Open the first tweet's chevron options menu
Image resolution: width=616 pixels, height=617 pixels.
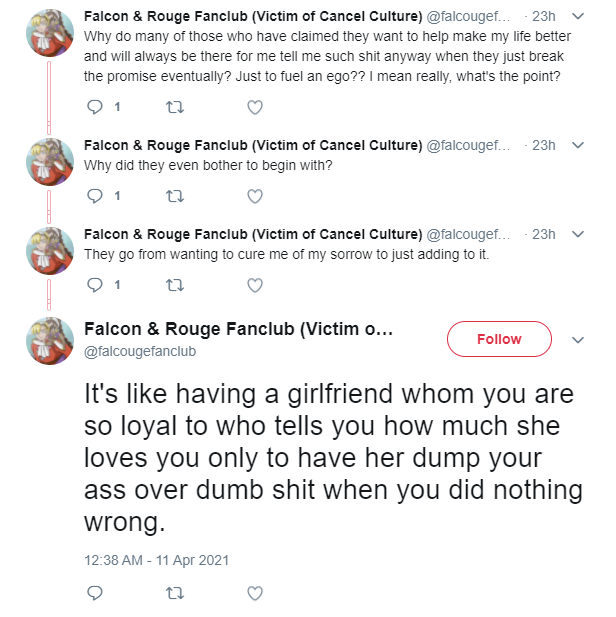(577, 16)
